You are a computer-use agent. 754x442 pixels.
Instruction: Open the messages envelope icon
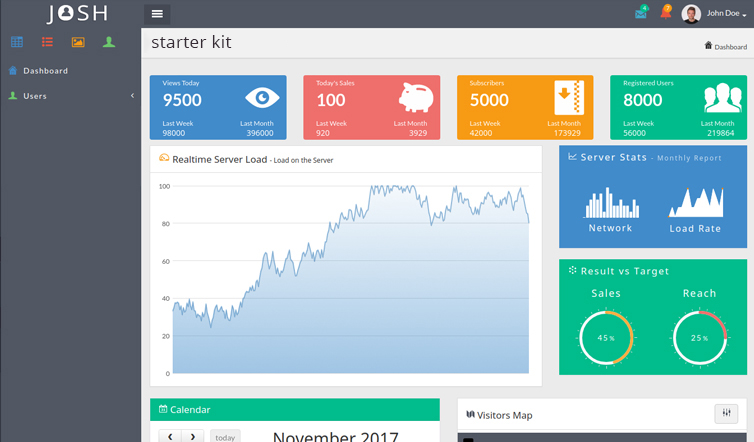tap(640, 14)
